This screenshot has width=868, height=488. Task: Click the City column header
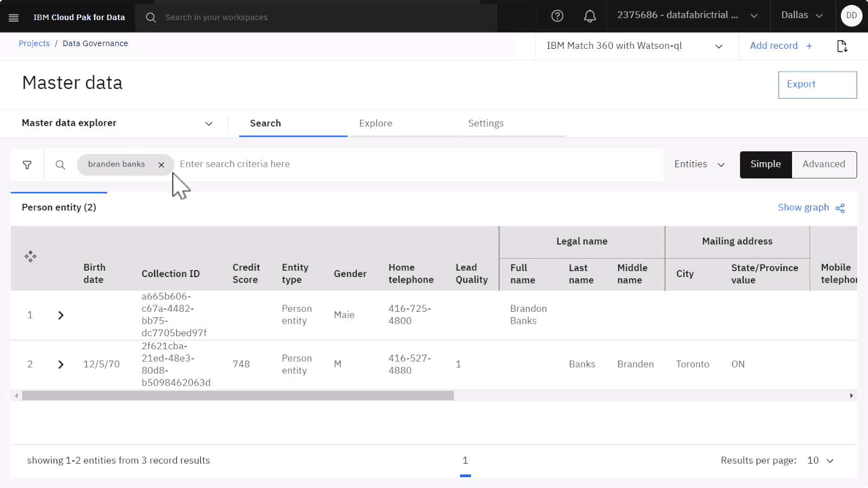click(x=685, y=274)
